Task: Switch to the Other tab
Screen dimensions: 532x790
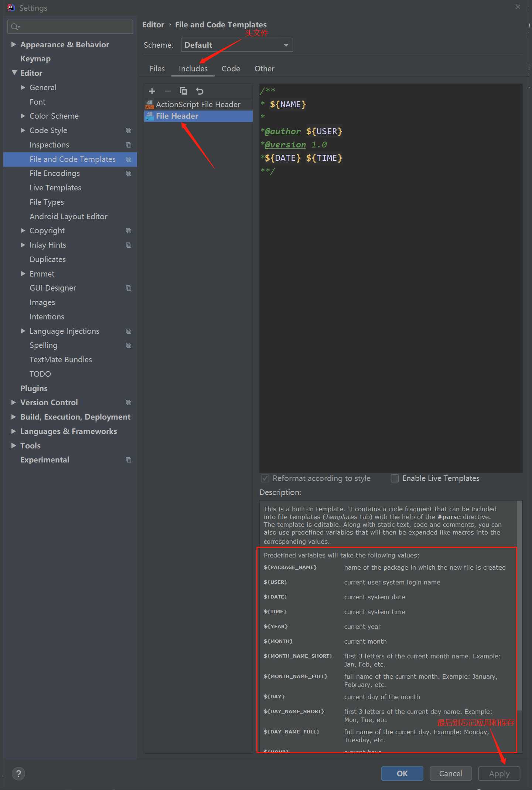Action: (x=265, y=69)
